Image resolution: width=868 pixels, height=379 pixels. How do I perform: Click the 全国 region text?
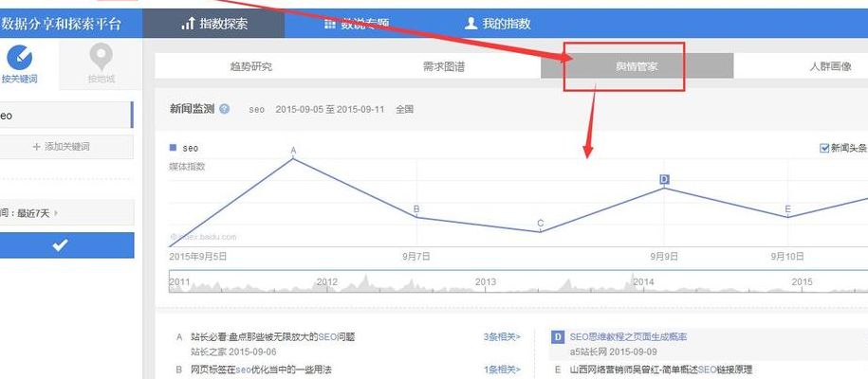pyautogui.click(x=404, y=109)
